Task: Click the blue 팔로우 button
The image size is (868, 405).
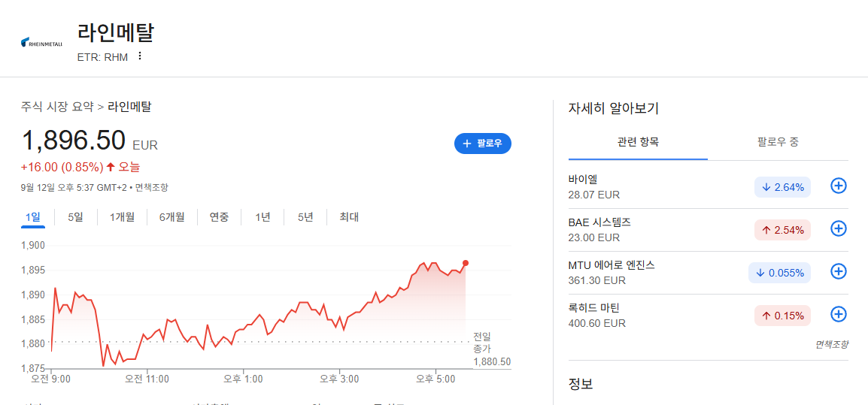Action: click(483, 144)
